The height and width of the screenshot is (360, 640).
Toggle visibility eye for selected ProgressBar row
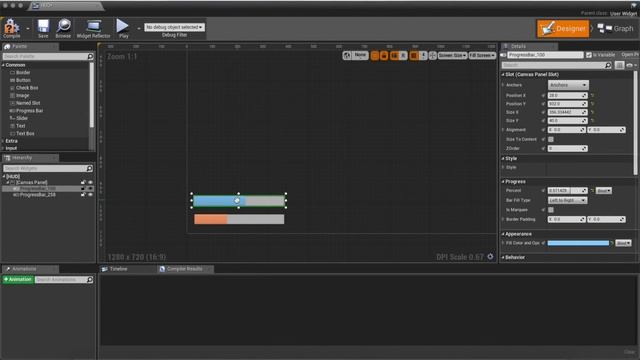[90, 189]
